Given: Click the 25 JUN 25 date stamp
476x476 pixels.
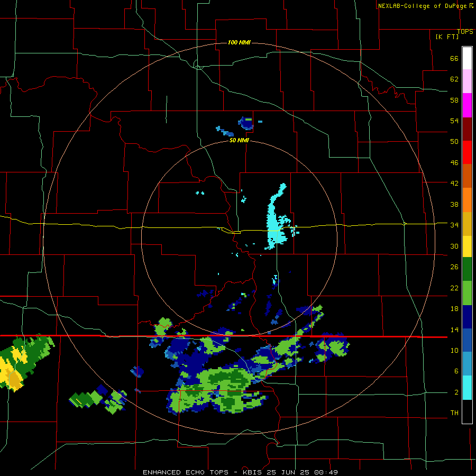Looking at the screenshot, I should click(x=288, y=472).
